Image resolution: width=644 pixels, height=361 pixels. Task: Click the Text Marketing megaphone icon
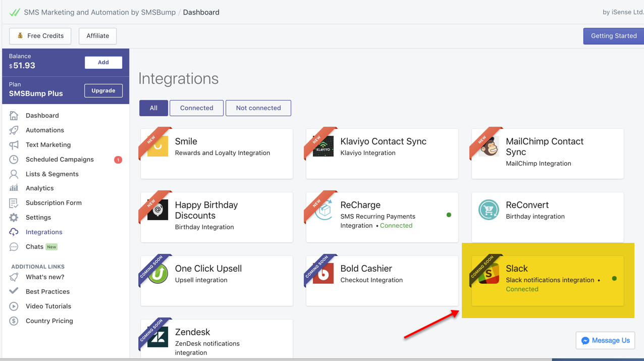click(x=14, y=145)
